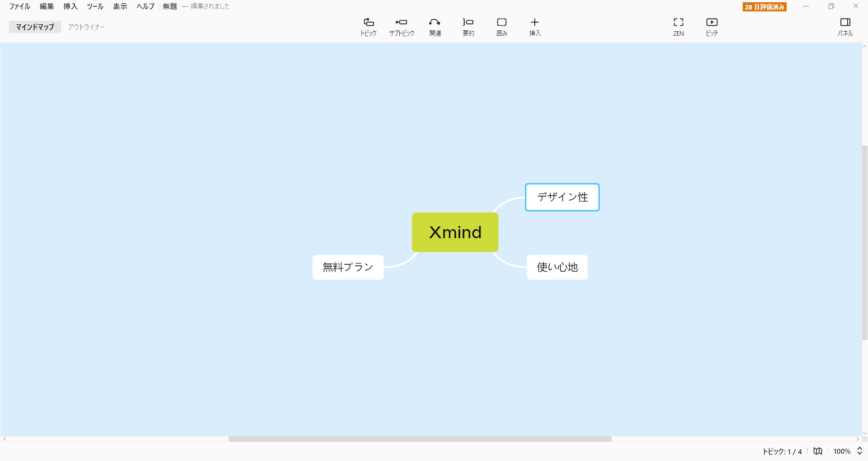Click the scroll-right arrow of horizontal scrollbar
This screenshot has width=868, height=461.
coord(858,439)
